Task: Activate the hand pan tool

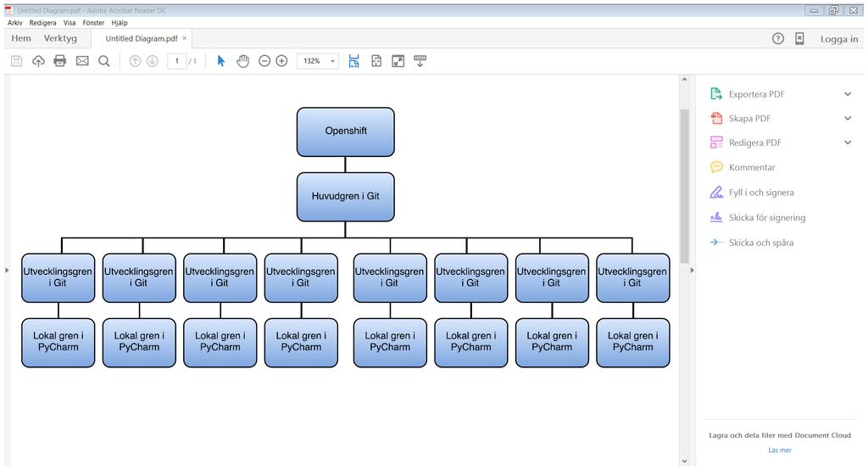Action: (242, 61)
